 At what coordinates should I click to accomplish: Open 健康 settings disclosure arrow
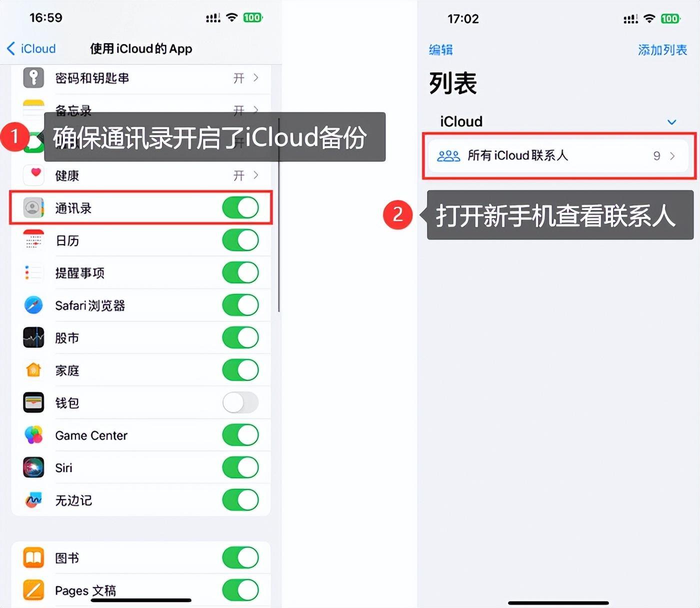[256, 175]
